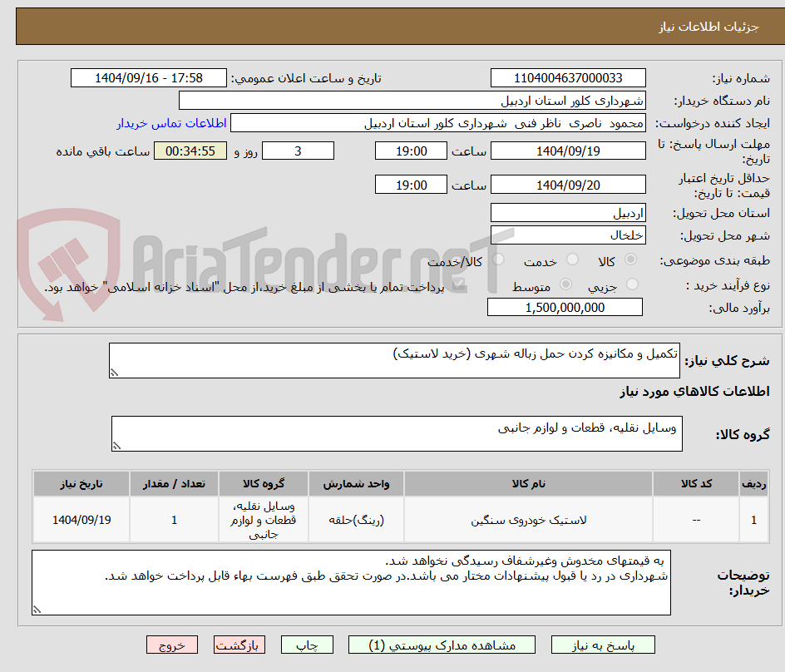The width and height of the screenshot is (785, 672).
Task: Select the کالا radio button
Action: [630, 260]
